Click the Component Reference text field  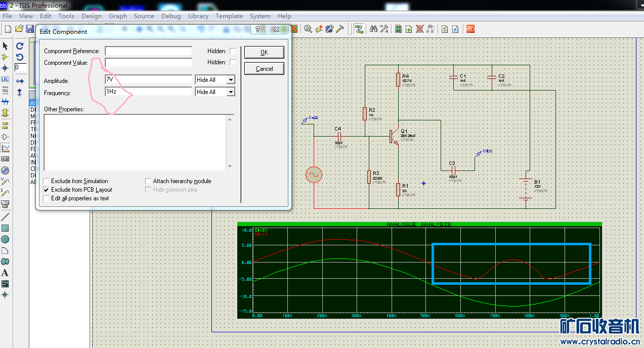(x=148, y=51)
